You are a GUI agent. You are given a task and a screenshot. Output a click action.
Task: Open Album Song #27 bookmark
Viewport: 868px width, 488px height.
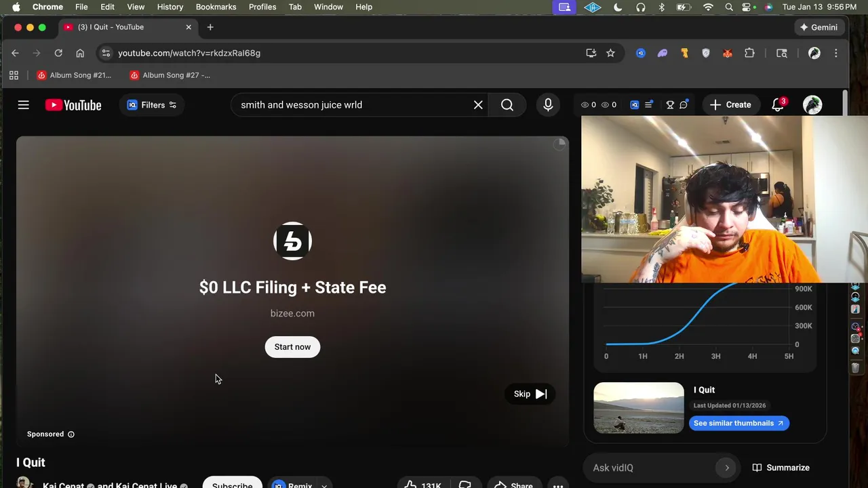170,75
